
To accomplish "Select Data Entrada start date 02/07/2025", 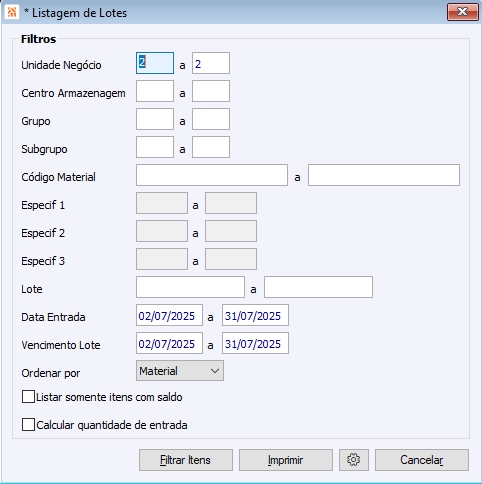I will coord(169,315).
